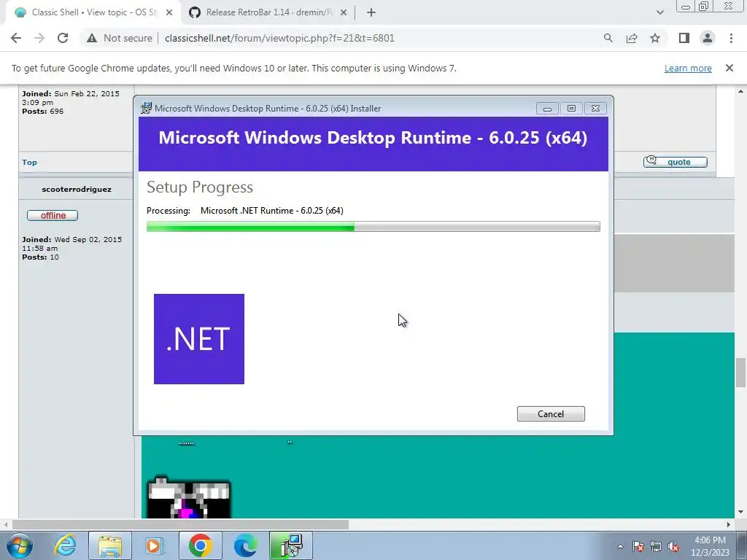Open Chrome profile menu
The width and height of the screenshot is (747, 560).
(708, 38)
